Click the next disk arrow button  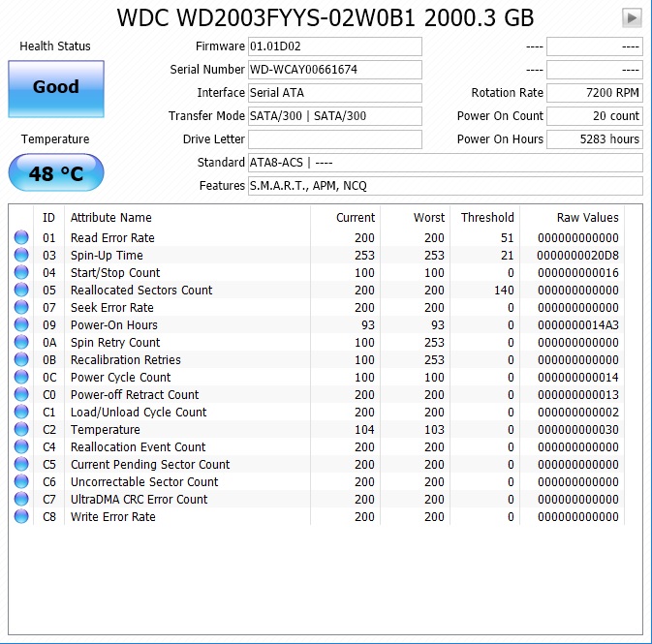pos(632,17)
